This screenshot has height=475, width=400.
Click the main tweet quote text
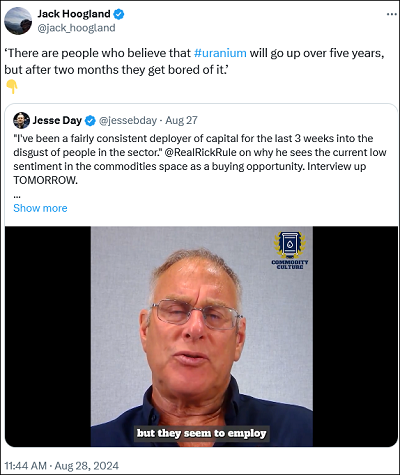coord(194,61)
